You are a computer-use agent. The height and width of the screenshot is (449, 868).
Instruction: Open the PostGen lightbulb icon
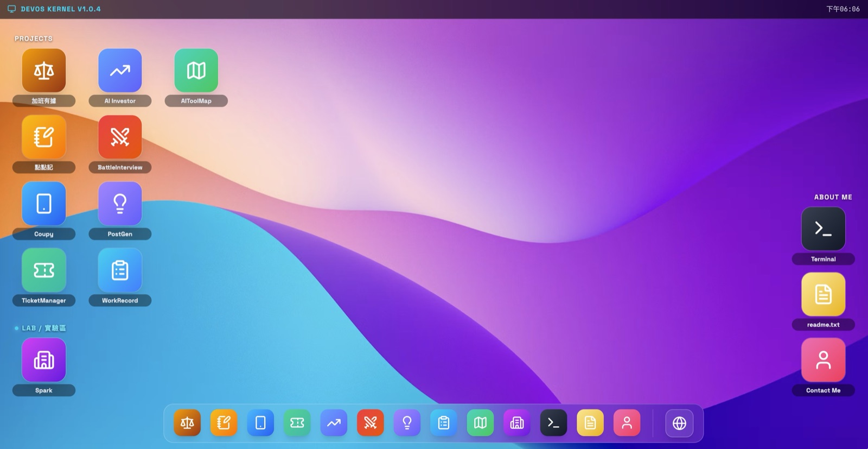[x=120, y=204]
